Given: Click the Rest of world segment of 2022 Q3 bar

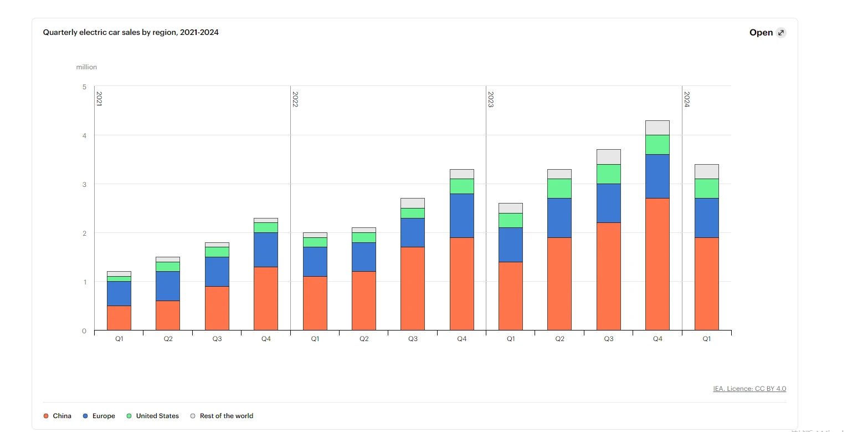Looking at the screenshot, I should pyautogui.click(x=413, y=203).
